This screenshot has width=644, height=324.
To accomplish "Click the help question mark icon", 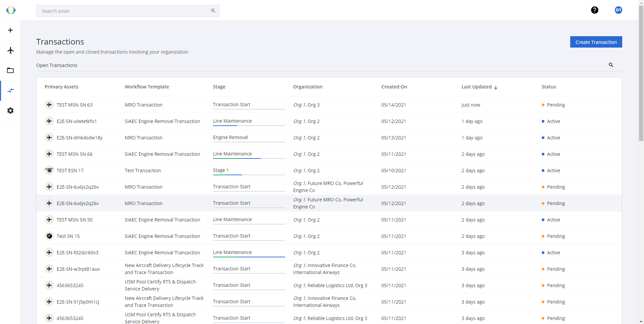I will coord(595,10).
